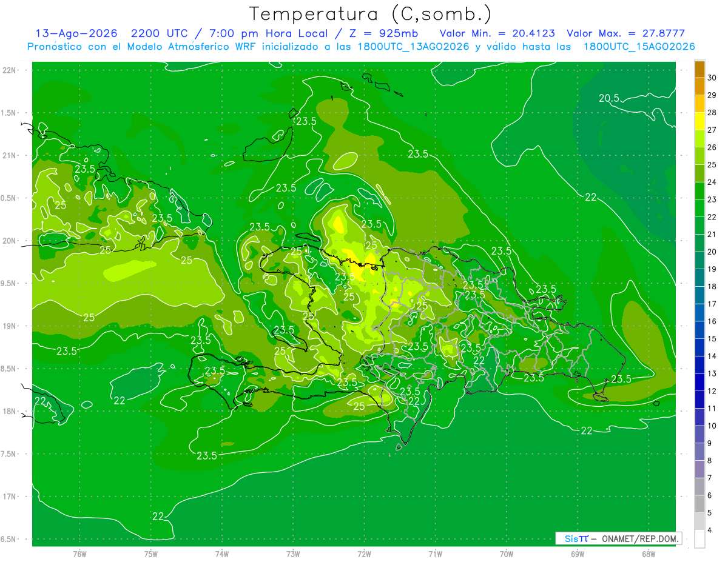This screenshot has width=728, height=562.
Task: Click the '75W' longitude axis label
Action: 151,554
